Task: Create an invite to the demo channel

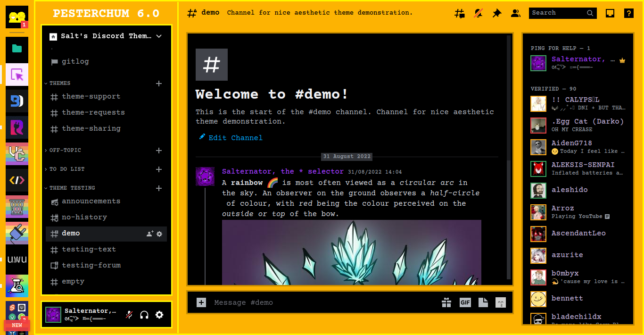Action: 150,234
